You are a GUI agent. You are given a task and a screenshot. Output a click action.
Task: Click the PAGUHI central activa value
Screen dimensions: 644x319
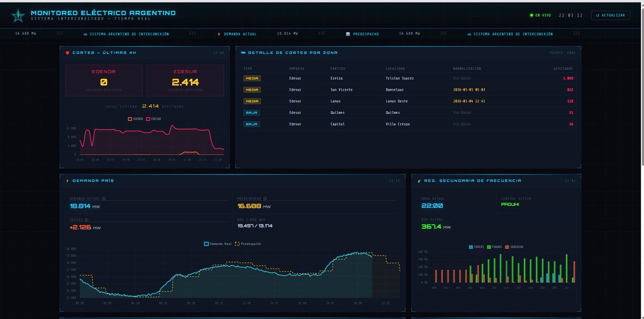coord(509,204)
